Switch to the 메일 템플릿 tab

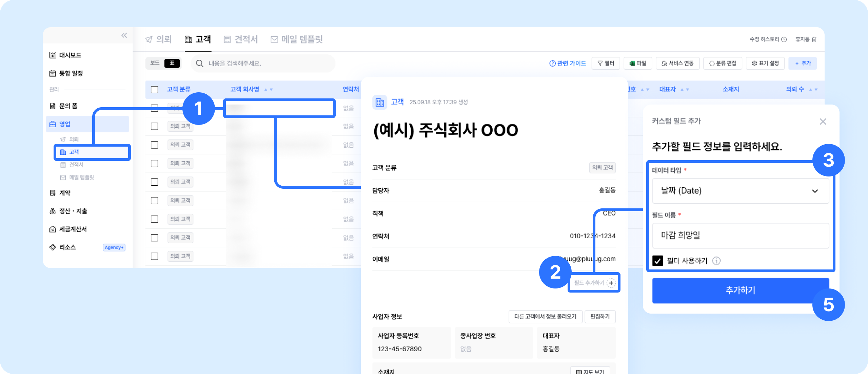[x=297, y=39]
